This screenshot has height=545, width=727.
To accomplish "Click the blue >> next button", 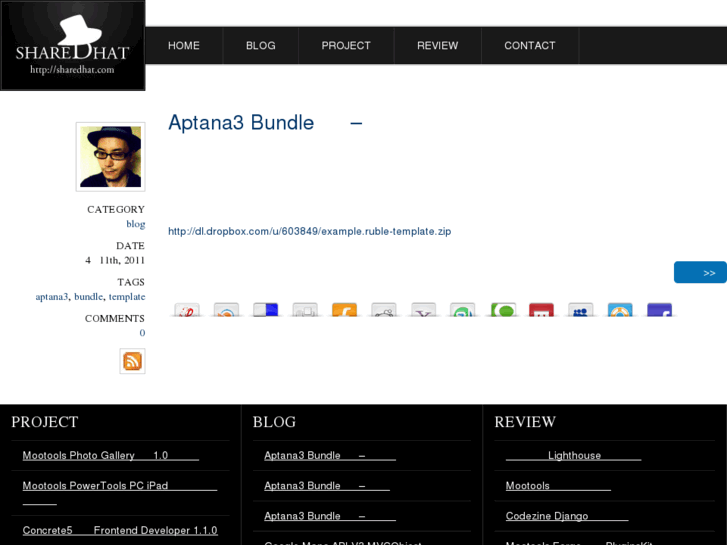I will [700, 272].
